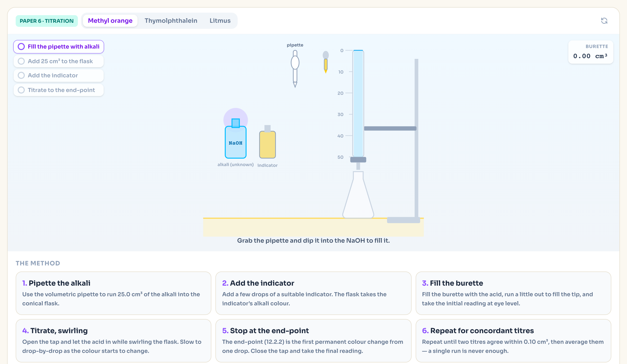Image resolution: width=627 pixels, height=364 pixels.
Task: Click the clamp arm holding the burette
Action: click(x=390, y=128)
